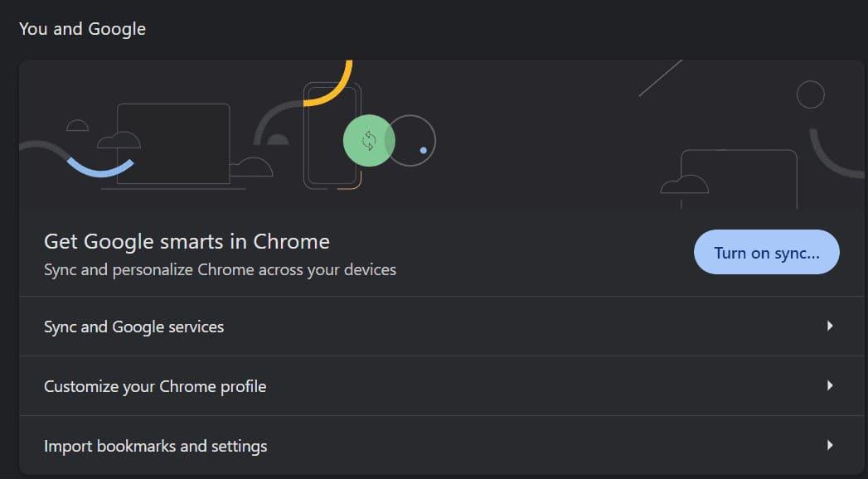Click the You and Google heading
This screenshot has height=479, width=868.
click(x=82, y=29)
